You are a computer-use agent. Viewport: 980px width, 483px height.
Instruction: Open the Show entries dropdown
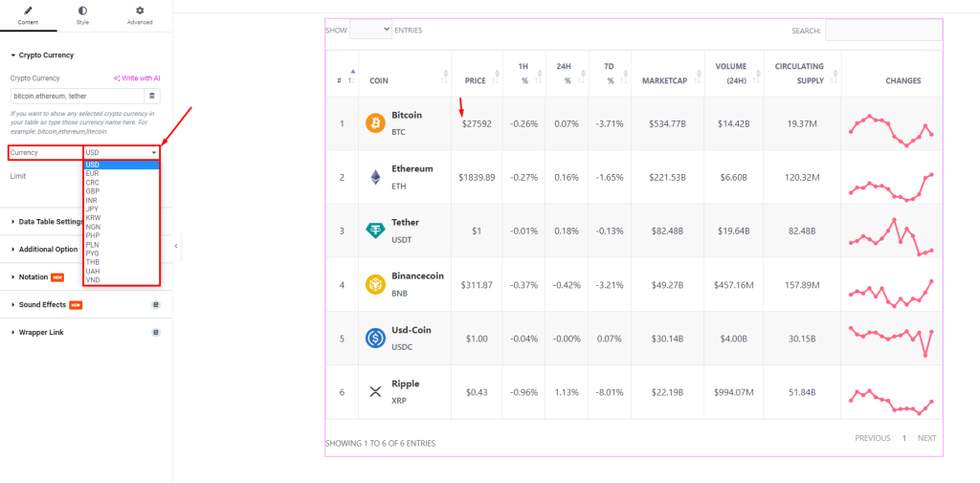click(x=370, y=30)
